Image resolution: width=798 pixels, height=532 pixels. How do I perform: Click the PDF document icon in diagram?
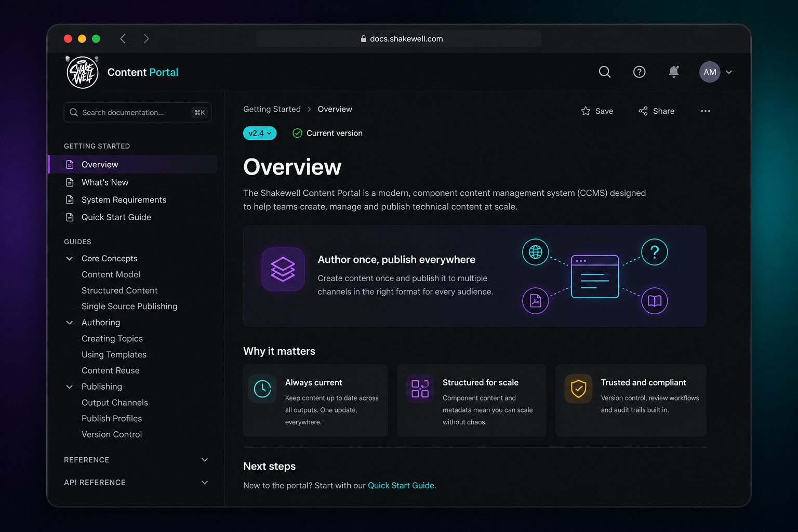click(x=535, y=300)
